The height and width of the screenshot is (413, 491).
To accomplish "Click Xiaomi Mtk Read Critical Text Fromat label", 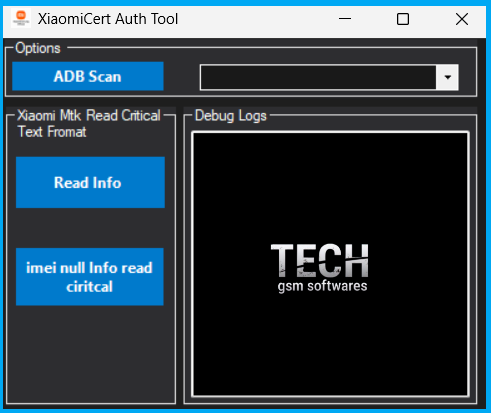I will [x=89, y=124].
